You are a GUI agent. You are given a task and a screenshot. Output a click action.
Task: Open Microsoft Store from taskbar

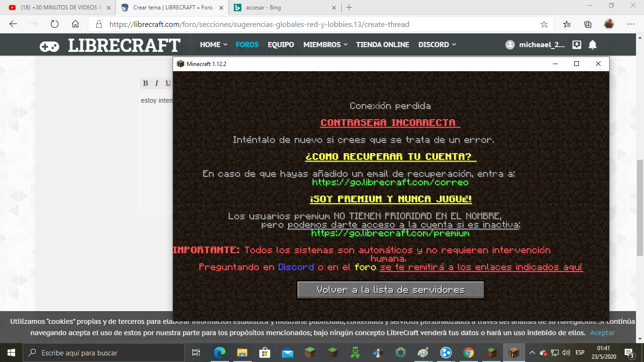point(265,353)
